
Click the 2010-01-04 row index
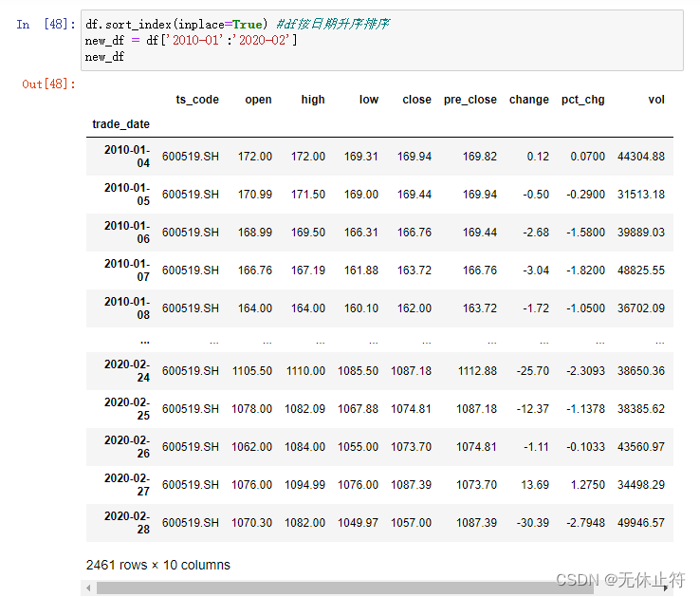127,157
